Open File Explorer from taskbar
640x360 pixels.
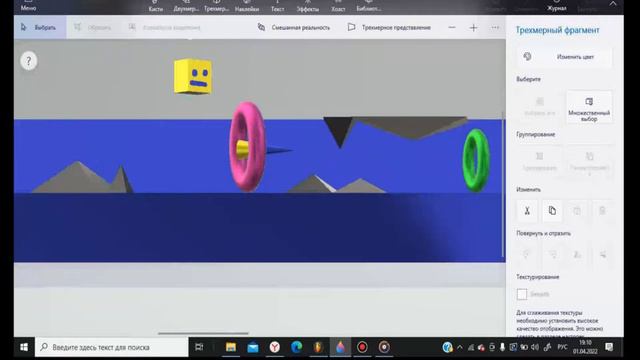231,347
